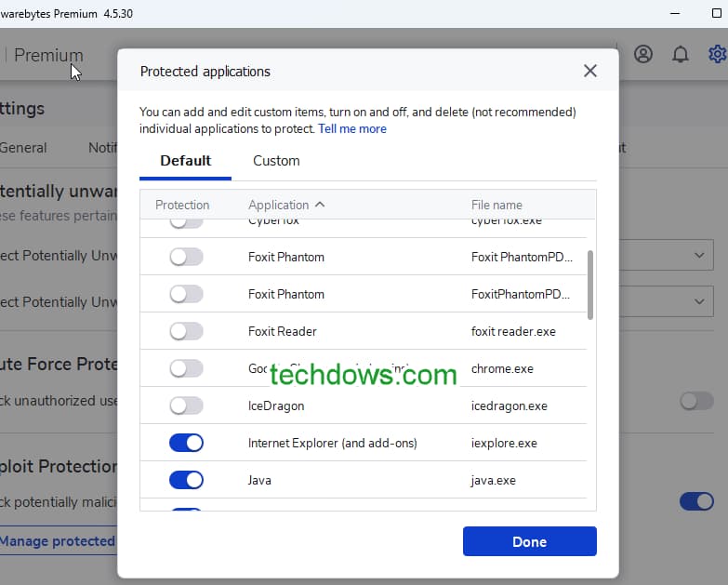Open the General settings tab
The height and width of the screenshot is (585, 728).
point(23,148)
